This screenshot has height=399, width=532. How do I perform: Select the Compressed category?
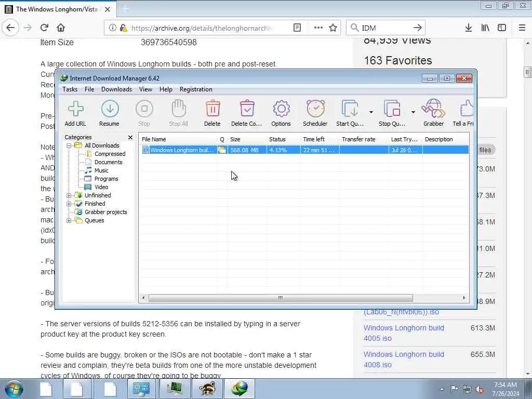point(110,154)
